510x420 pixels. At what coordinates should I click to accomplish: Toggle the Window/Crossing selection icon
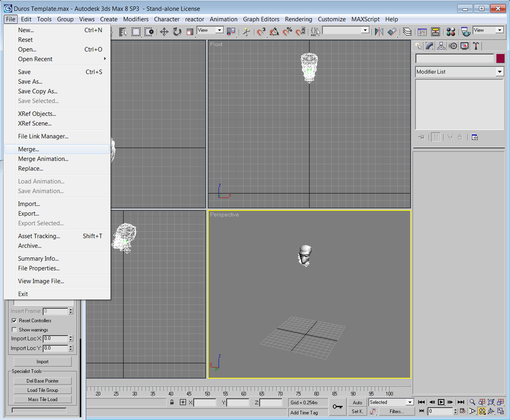coord(149,31)
